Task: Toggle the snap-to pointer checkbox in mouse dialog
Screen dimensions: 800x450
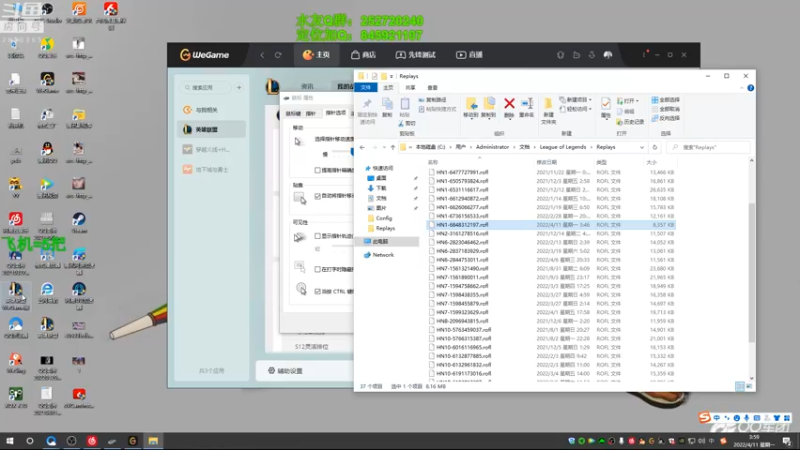Action: click(318, 196)
